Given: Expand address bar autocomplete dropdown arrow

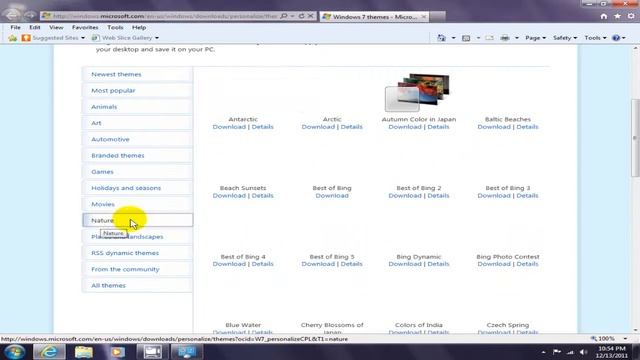Looking at the screenshot, I should pos(292,16).
